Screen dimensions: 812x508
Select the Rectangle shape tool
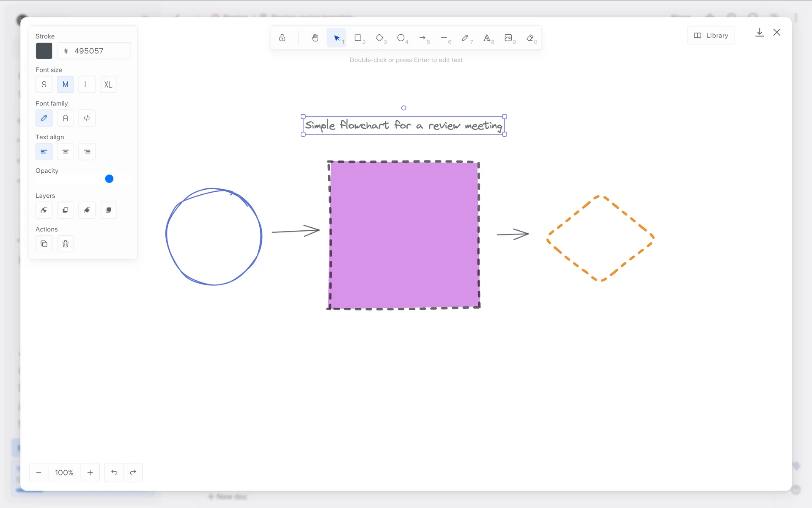[358, 38]
